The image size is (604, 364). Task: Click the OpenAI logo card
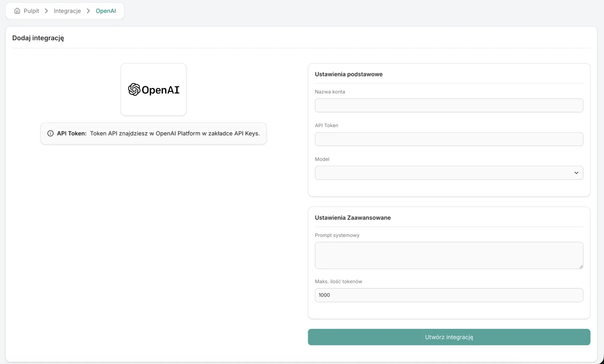(153, 89)
